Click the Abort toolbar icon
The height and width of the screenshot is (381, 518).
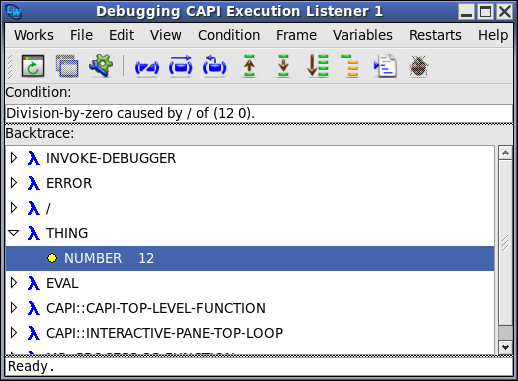147,68
